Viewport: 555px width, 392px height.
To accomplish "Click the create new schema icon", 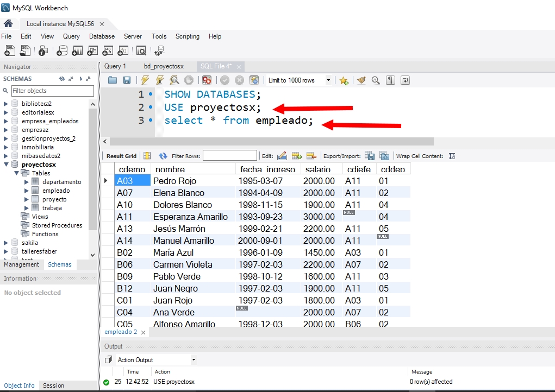I will pyautogui.click(x=62, y=50).
